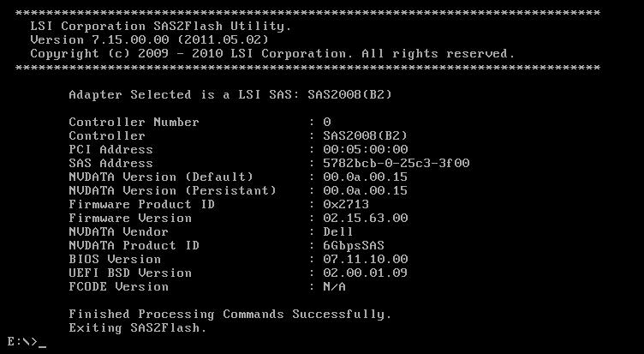Screen dimensions: 644x354
Task: Click the Firmware Version 02.15.63.00 value
Action: (366, 219)
